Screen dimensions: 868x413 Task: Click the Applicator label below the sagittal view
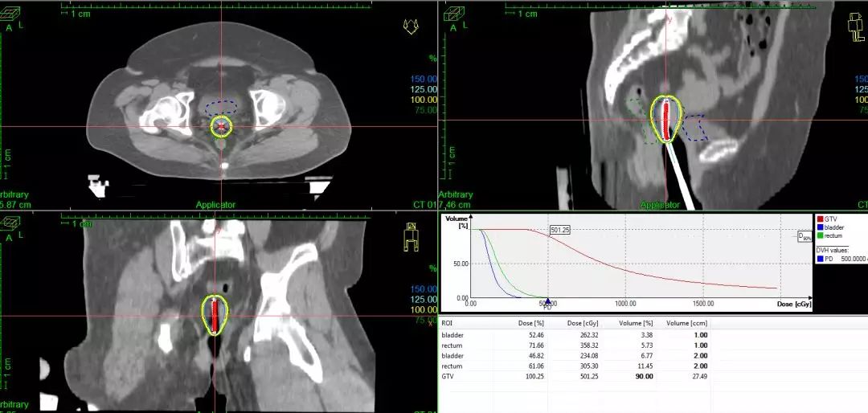click(x=660, y=205)
